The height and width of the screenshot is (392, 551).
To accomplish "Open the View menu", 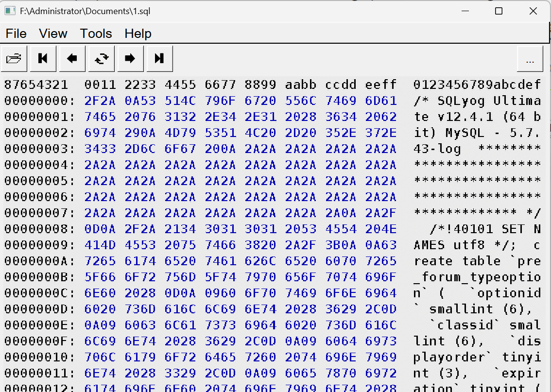I will pyautogui.click(x=53, y=34).
